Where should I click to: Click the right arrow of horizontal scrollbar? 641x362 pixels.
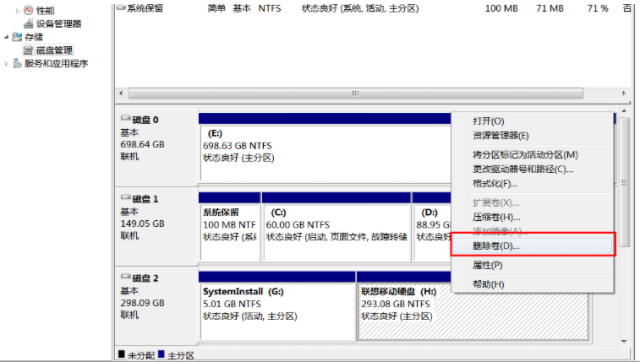623,93
